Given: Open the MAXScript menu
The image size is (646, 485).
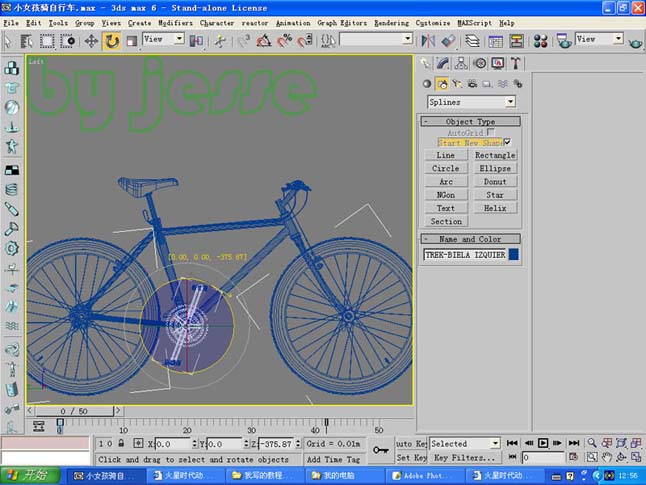Looking at the screenshot, I should (475, 23).
